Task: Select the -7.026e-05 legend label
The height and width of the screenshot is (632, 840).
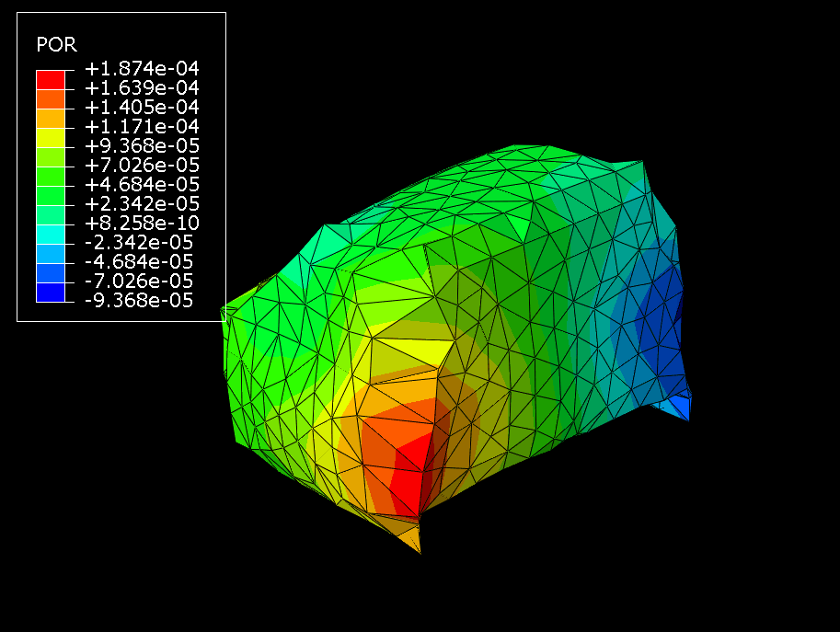Action: coord(141,282)
